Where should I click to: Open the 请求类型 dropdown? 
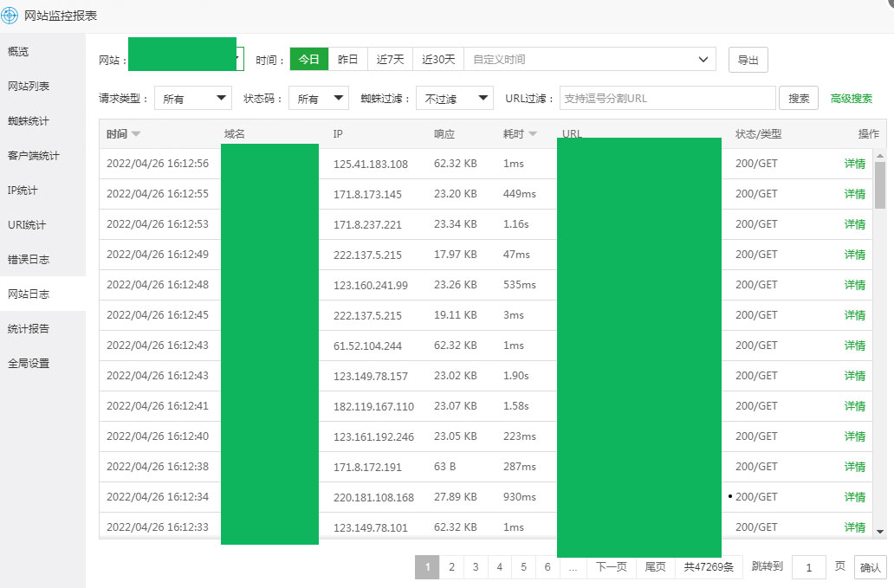point(193,99)
